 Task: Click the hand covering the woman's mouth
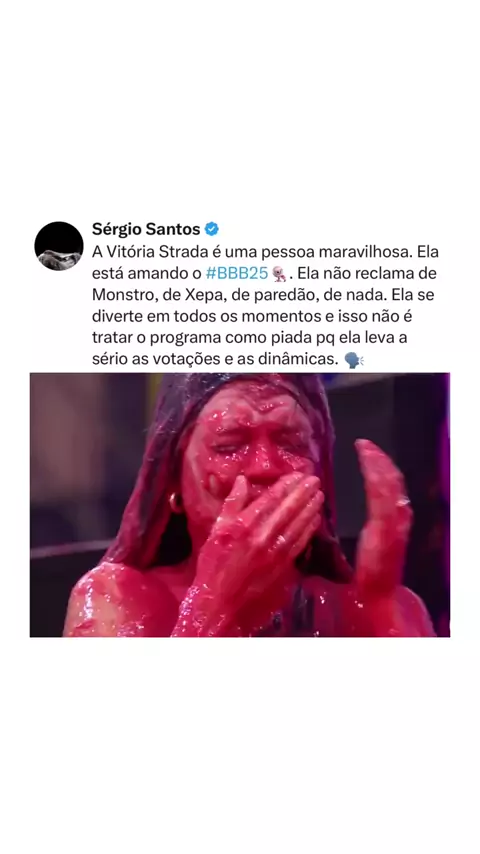click(x=262, y=523)
